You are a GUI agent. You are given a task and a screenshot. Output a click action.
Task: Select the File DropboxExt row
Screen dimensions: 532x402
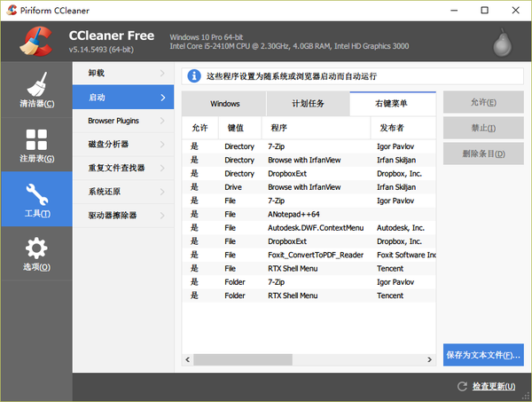coord(309,241)
